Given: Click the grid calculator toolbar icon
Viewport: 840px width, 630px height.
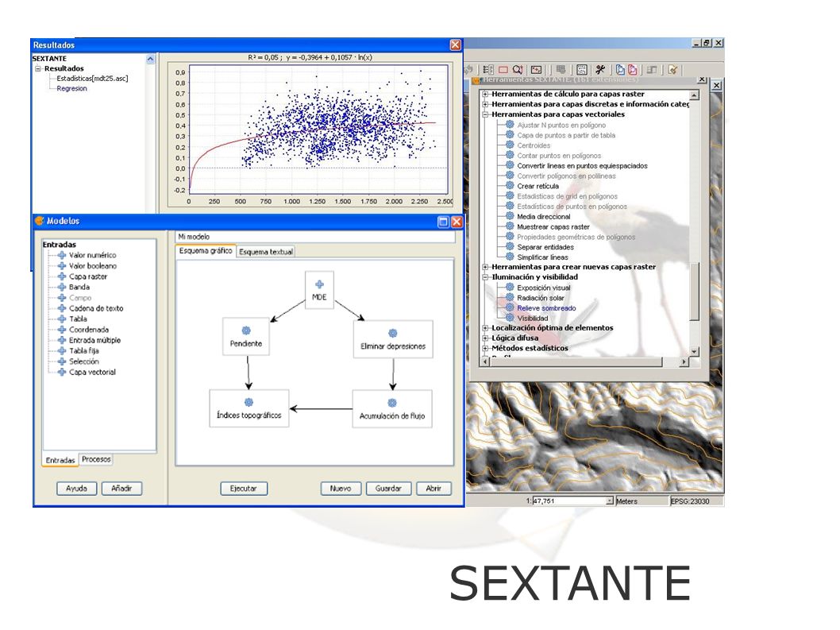Looking at the screenshot, I should (582, 70).
